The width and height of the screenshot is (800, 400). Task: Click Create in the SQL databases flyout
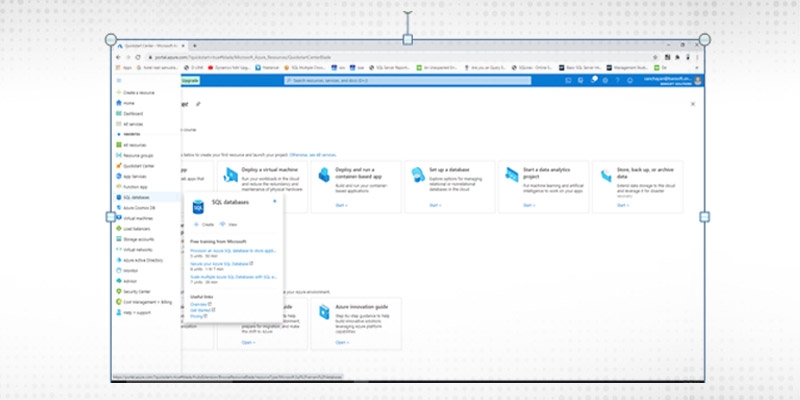[x=204, y=224]
